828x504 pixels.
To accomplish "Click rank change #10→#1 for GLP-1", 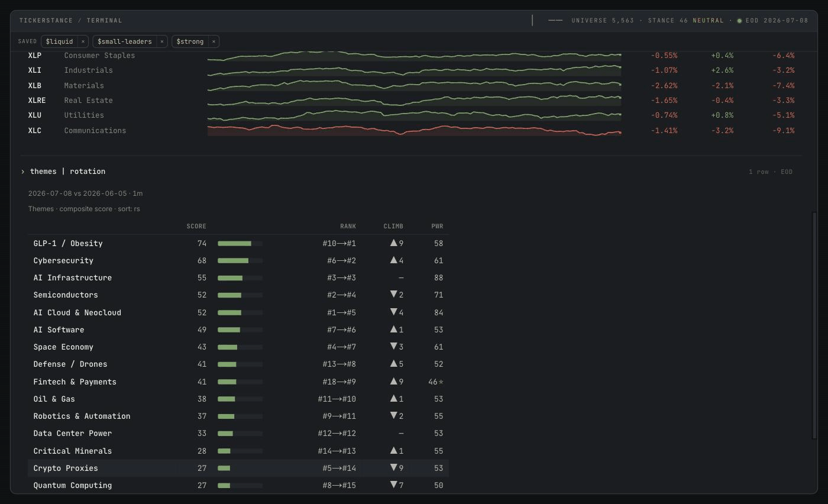I will (339, 243).
